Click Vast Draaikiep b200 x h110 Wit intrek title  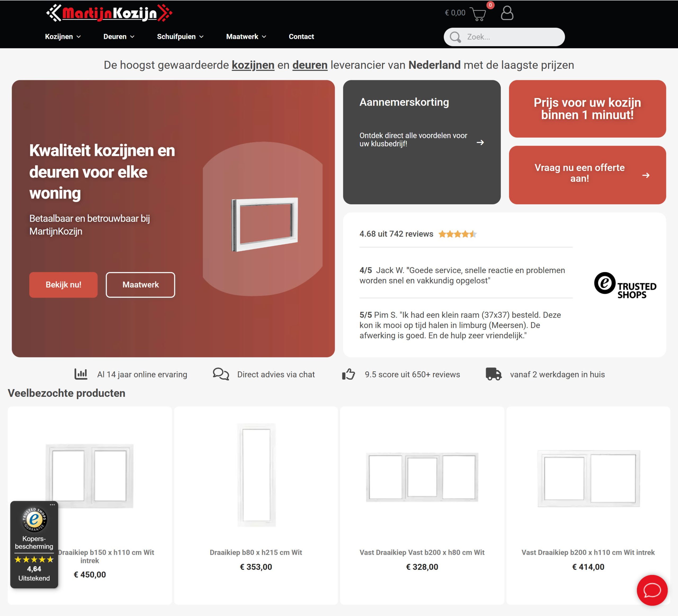(588, 552)
